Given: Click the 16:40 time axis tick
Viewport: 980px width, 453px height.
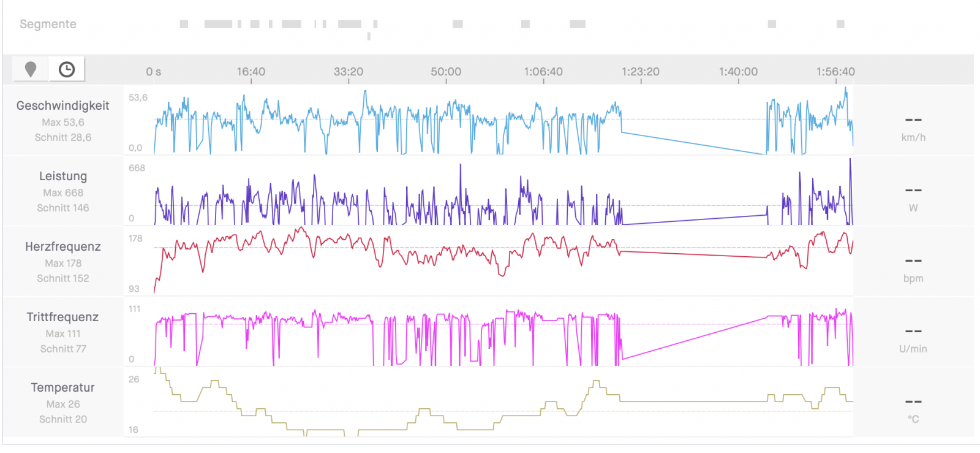Looking at the screenshot, I should (251, 72).
